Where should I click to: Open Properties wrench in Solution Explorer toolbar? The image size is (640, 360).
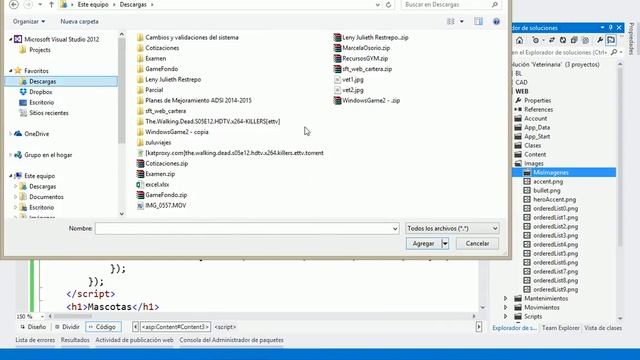pos(600,40)
